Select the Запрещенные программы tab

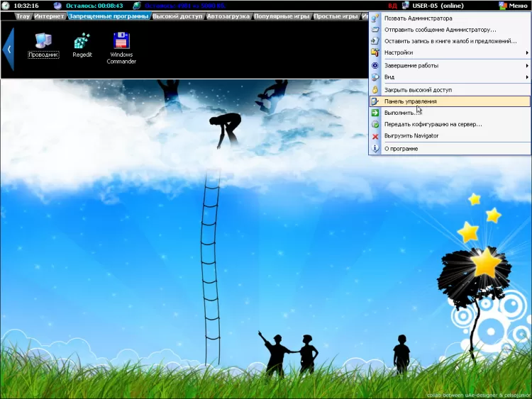[109, 16]
